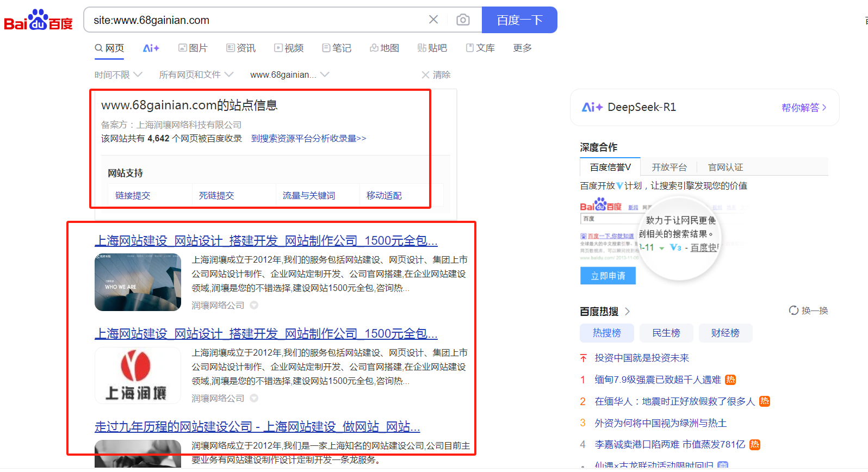Open the 更多 menu
The image size is (868, 472).
(522, 48)
